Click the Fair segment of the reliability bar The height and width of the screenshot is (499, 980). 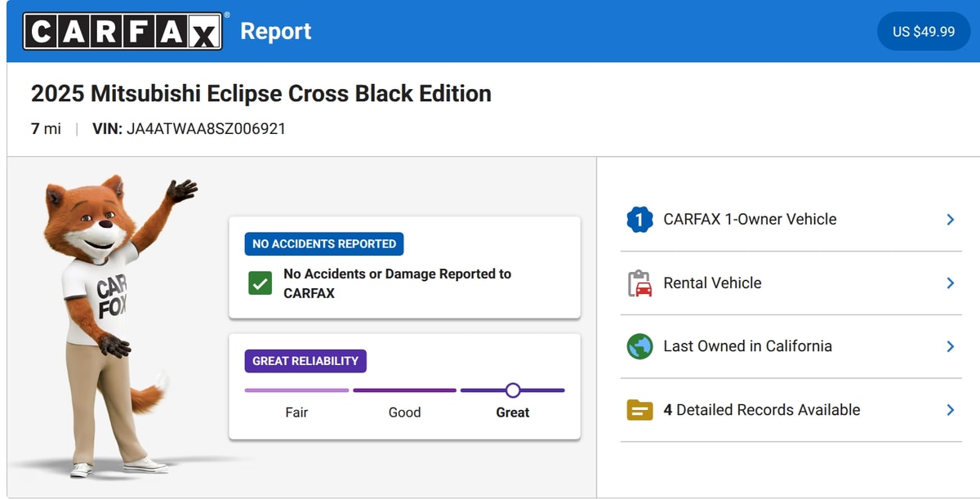tap(296, 390)
